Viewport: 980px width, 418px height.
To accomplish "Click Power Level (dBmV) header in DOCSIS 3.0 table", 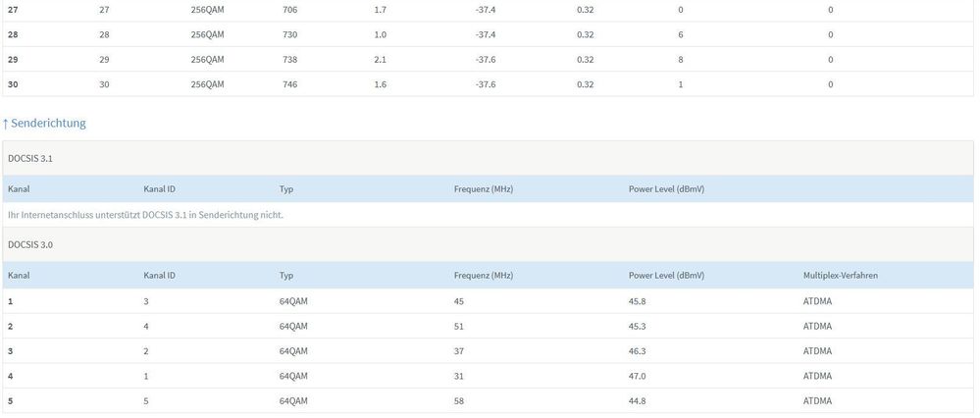I will click(666, 276).
